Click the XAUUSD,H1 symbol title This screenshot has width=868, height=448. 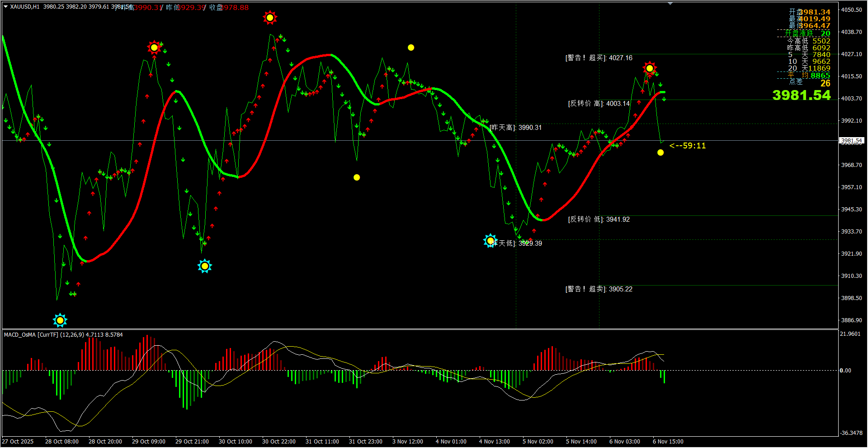(x=25, y=7)
